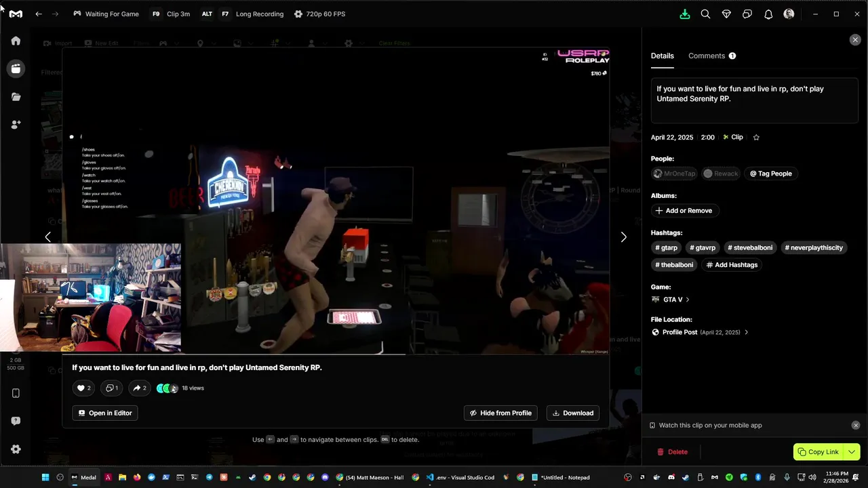Viewport: 868px width, 488px height.
Task: Open the clips library icon in the sidebar
Action: click(x=16, y=68)
